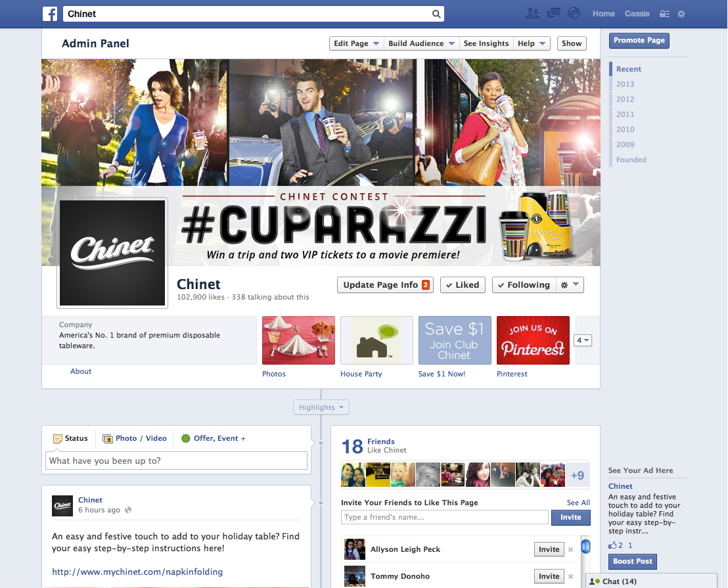Expand the Edit Page dropdown
728x588 pixels.
357,43
